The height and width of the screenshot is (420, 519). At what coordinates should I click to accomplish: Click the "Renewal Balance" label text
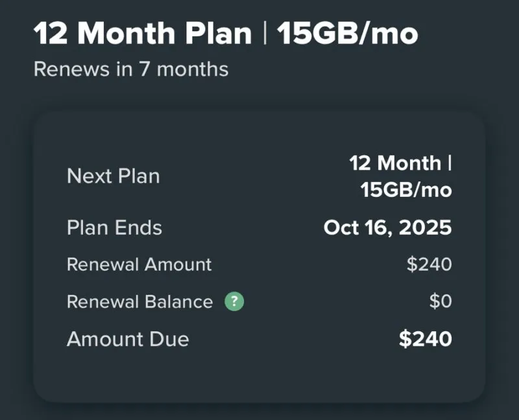(x=139, y=302)
